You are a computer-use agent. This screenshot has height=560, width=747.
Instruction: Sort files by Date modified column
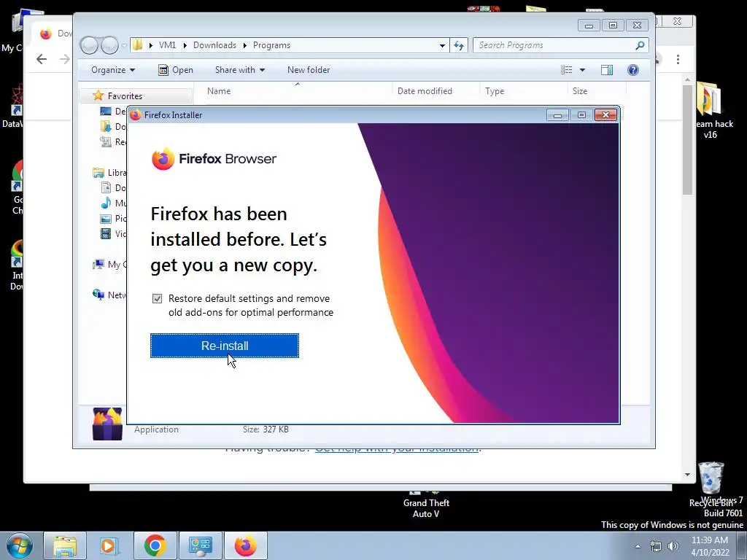pos(425,91)
